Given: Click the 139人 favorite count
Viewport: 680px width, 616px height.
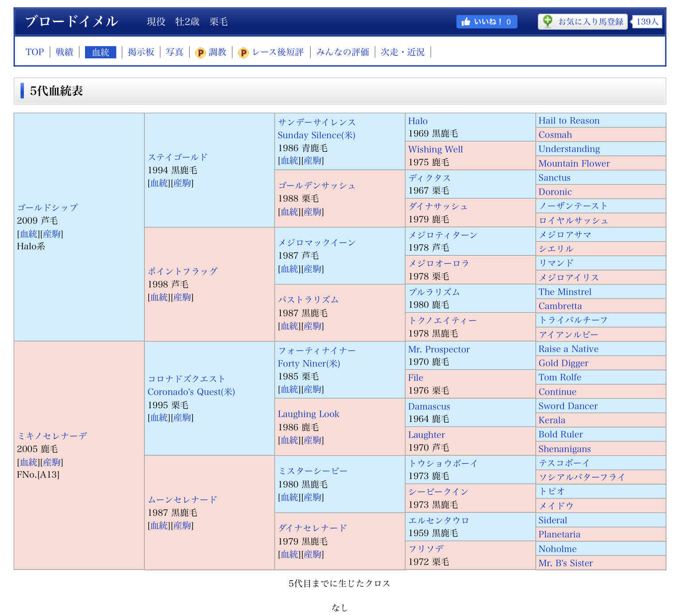Looking at the screenshot, I should point(647,22).
